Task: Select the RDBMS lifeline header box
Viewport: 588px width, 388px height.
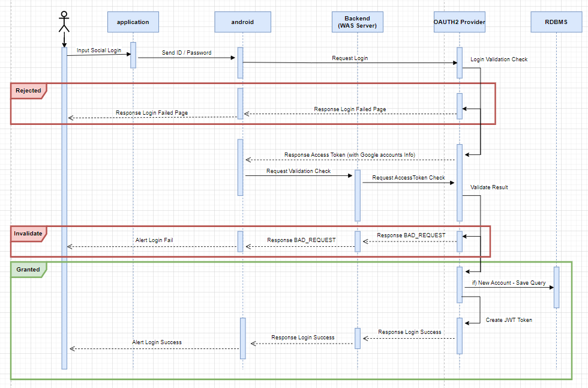Action: [x=556, y=22]
